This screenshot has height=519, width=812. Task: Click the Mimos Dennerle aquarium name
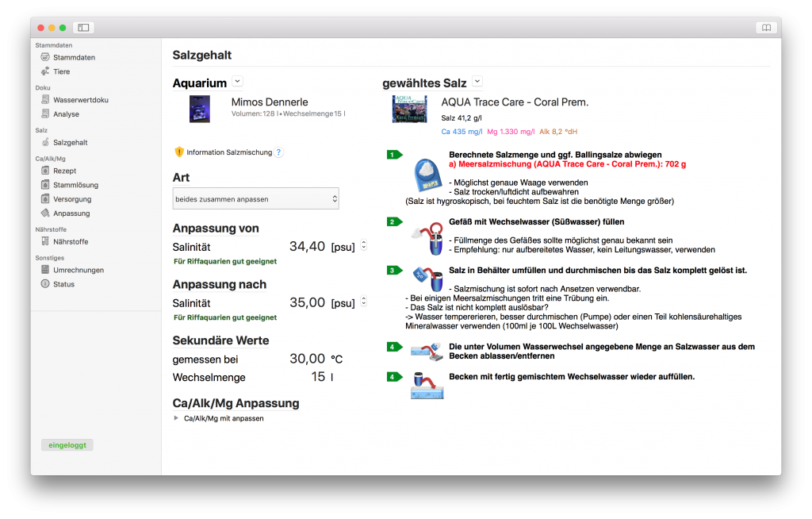point(270,102)
